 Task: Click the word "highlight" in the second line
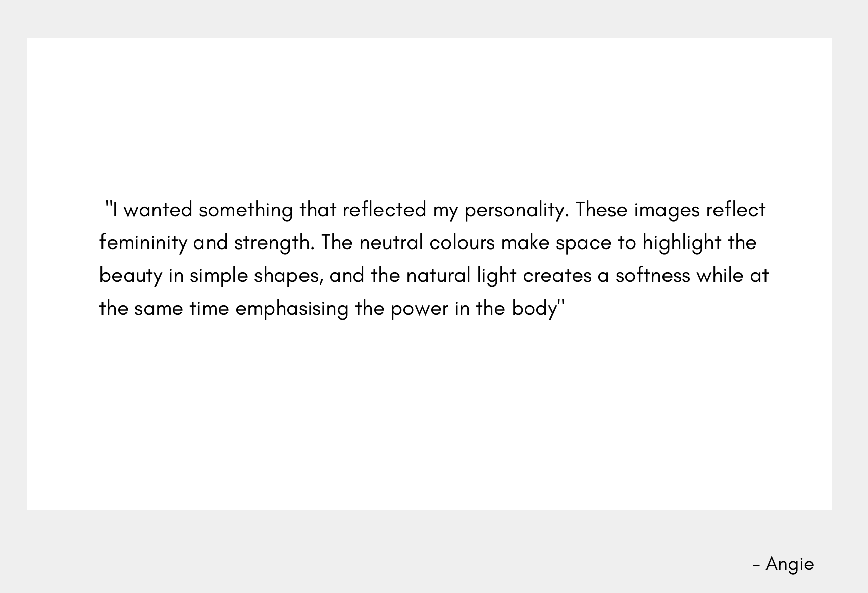coord(682,243)
